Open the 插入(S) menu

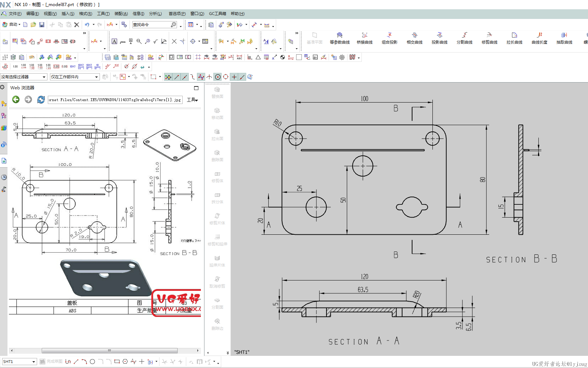(68, 14)
